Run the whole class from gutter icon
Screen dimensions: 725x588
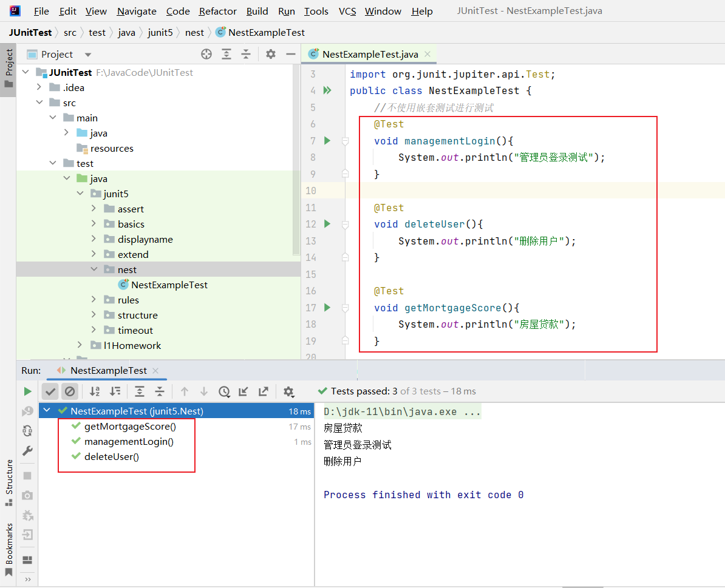(x=327, y=90)
